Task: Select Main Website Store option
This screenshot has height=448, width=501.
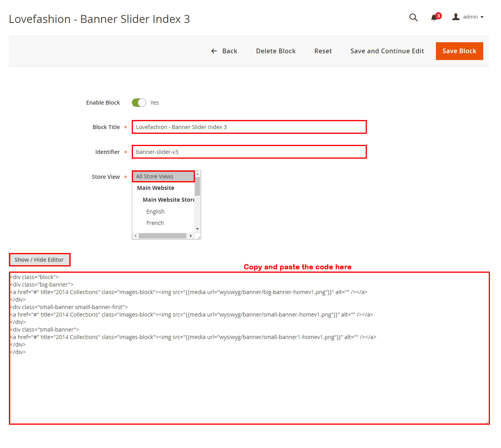Action: pos(163,200)
